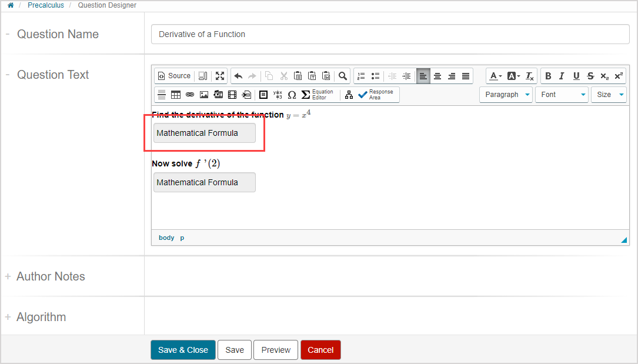Go to Precalculus breadcrumb link

[46, 5]
